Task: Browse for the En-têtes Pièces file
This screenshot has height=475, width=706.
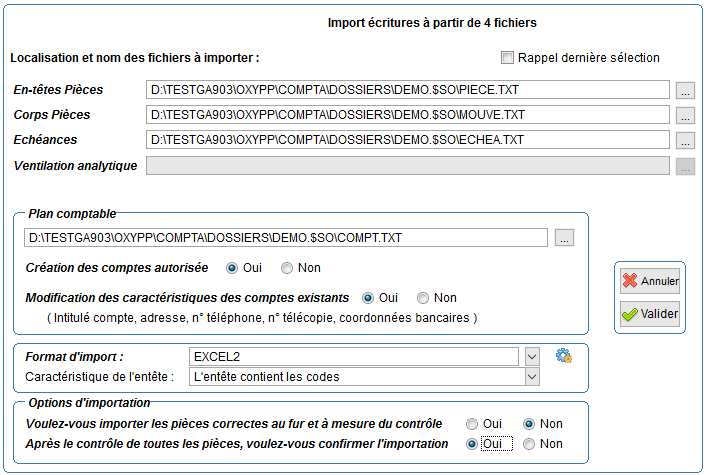Action: coord(685,90)
